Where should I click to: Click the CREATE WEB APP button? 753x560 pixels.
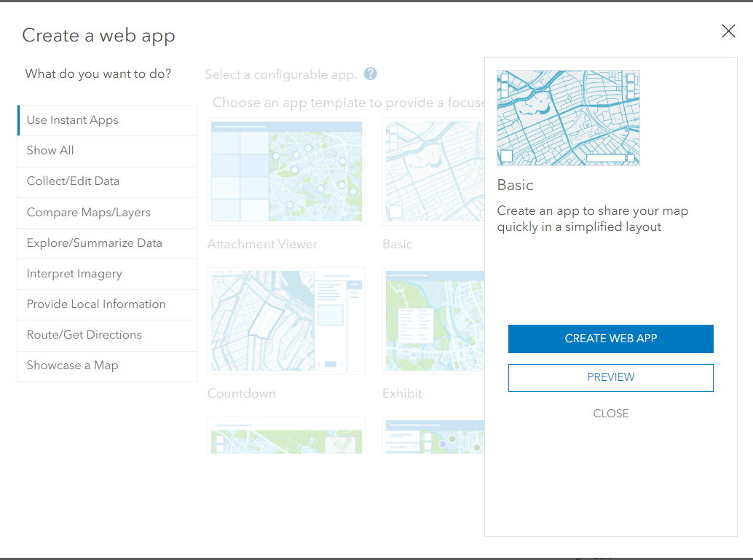(610, 339)
